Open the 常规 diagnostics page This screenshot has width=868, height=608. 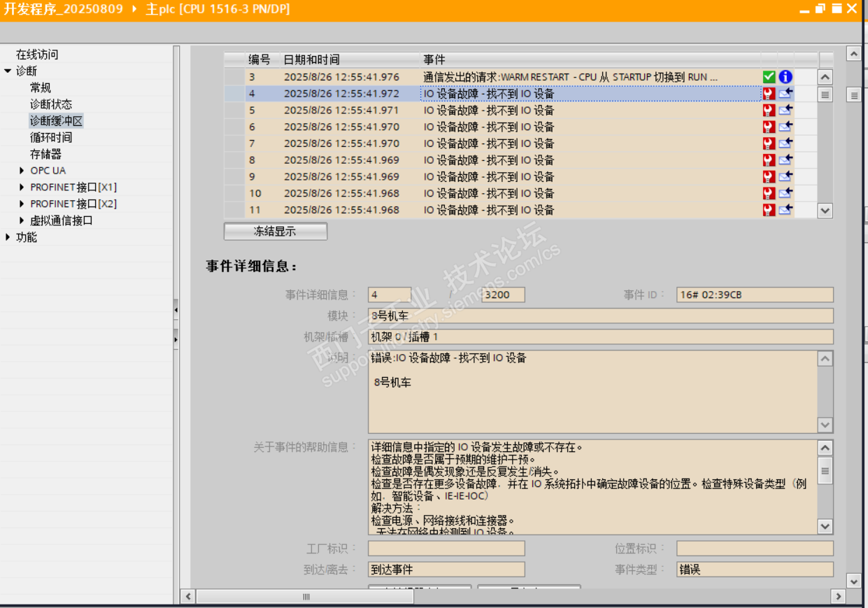41,87
